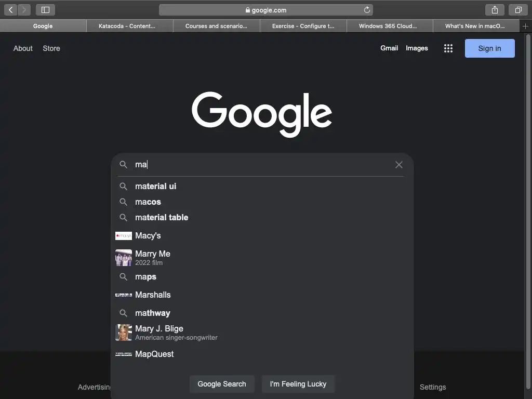Select the mathway suggestion
The height and width of the screenshot is (399, 532).
point(262,313)
